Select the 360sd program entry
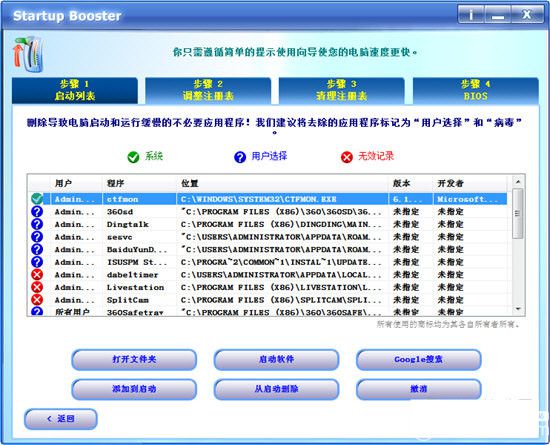 coord(120,212)
